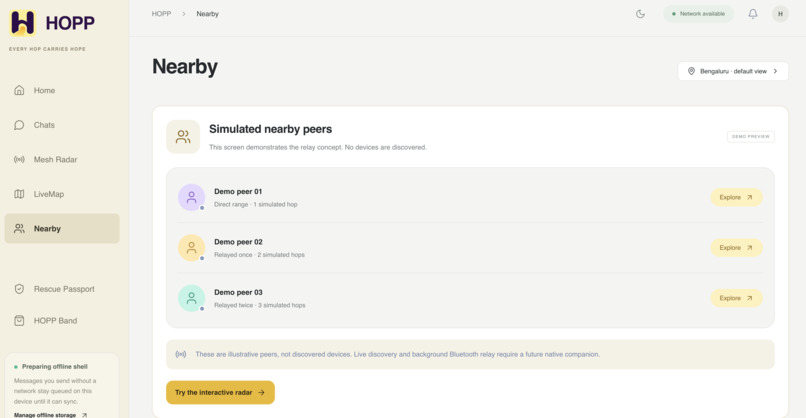Open the HOPP Band page
The height and width of the screenshot is (418, 806).
[62, 320]
